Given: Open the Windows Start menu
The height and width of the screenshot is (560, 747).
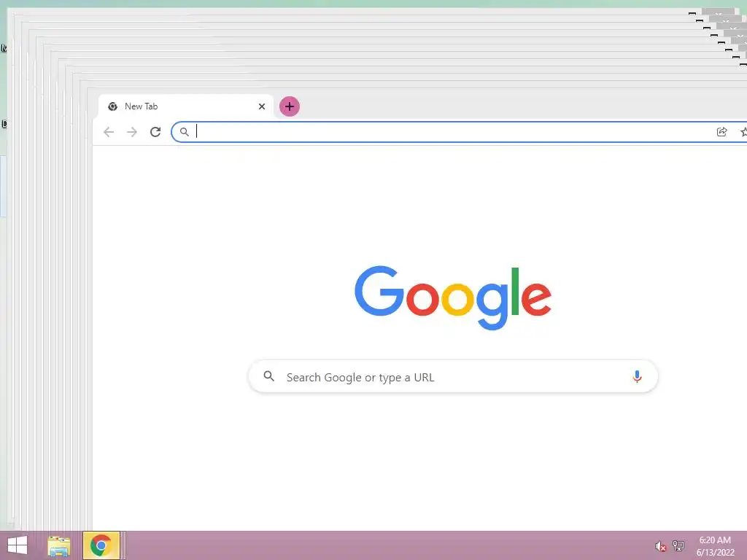Looking at the screenshot, I should [18, 545].
